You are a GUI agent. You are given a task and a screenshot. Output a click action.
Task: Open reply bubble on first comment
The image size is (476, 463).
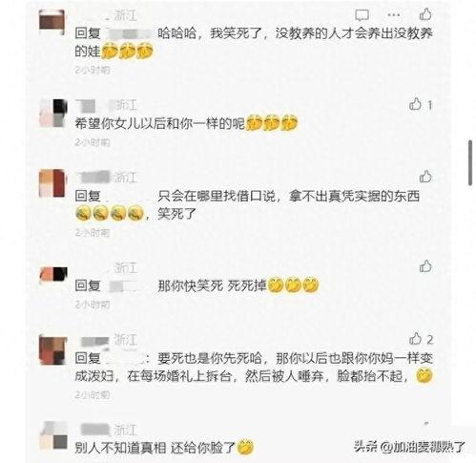pos(362,15)
